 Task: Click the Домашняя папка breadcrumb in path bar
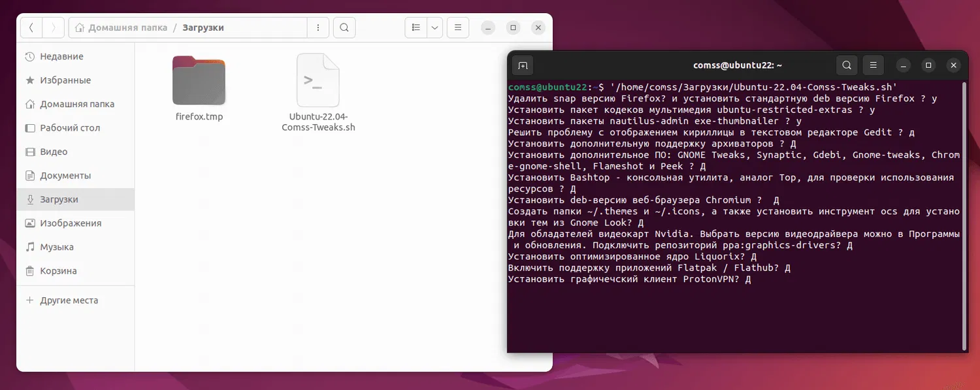pos(121,27)
